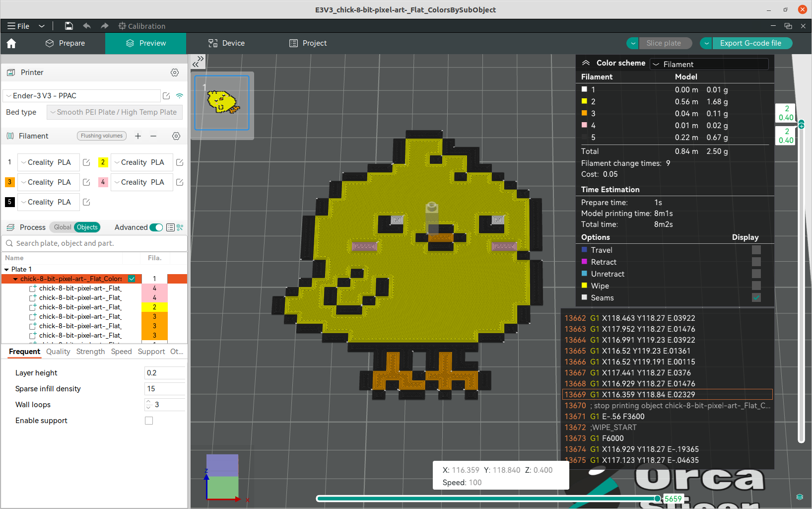The width and height of the screenshot is (812, 509).
Task: Undo the last action
Action: [87, 26]
